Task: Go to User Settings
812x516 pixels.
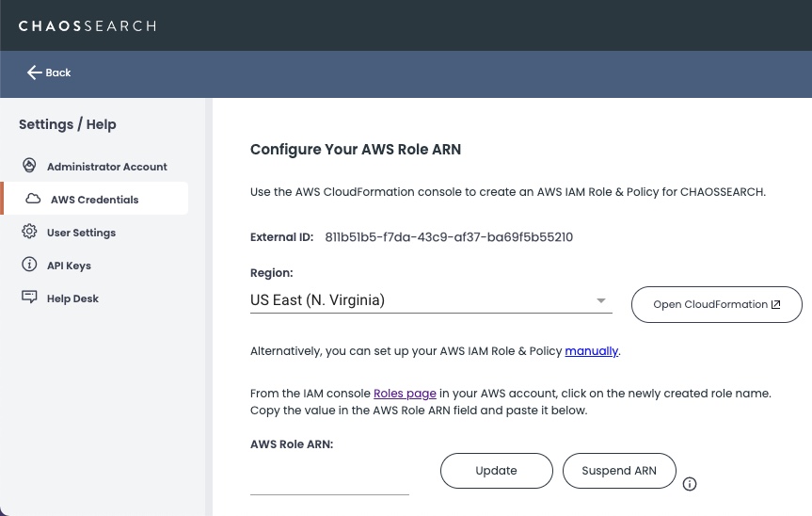Action: [x=81, y=233]
